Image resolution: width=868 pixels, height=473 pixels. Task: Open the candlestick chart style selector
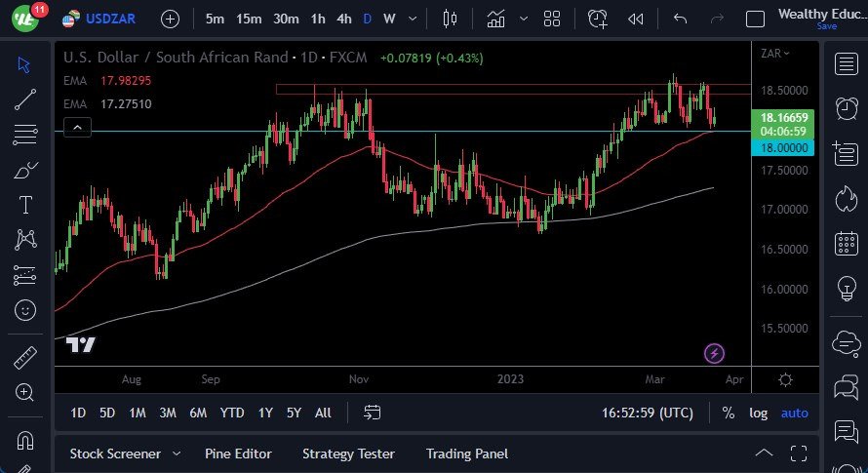[450, 19]
